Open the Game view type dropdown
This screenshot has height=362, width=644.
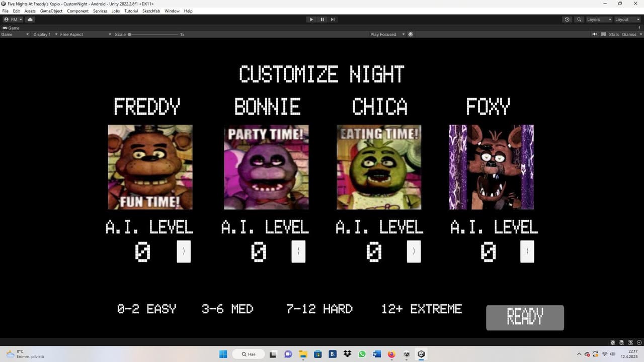click(15, 34)
